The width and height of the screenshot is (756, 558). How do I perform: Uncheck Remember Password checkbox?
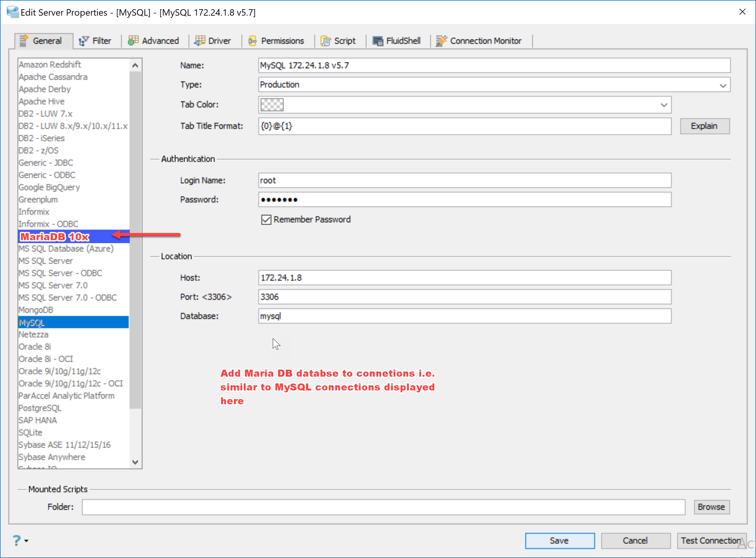coord(266,220)
